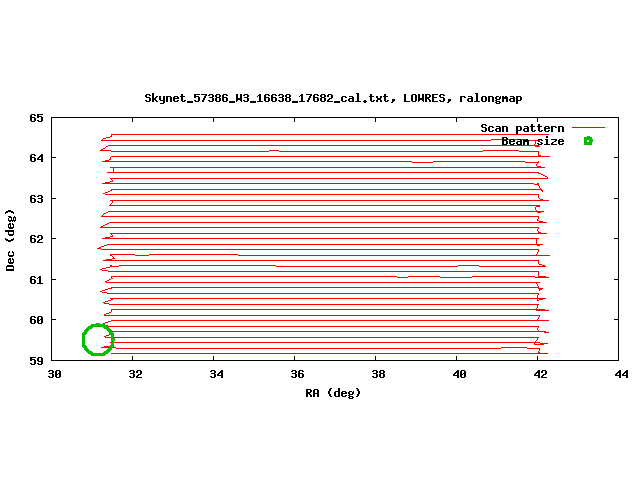Click the x-axis tick label 42

point(540,374)
